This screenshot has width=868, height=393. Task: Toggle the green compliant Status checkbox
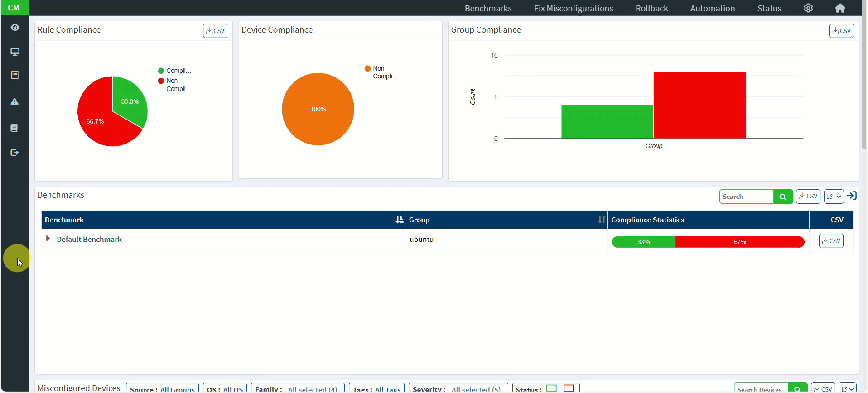[x=551, y=388]
